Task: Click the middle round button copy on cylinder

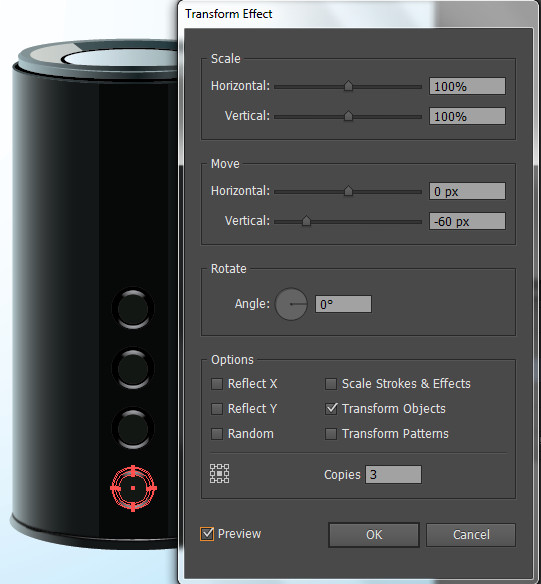Action: pyautogui.click(x=133, y=368)
